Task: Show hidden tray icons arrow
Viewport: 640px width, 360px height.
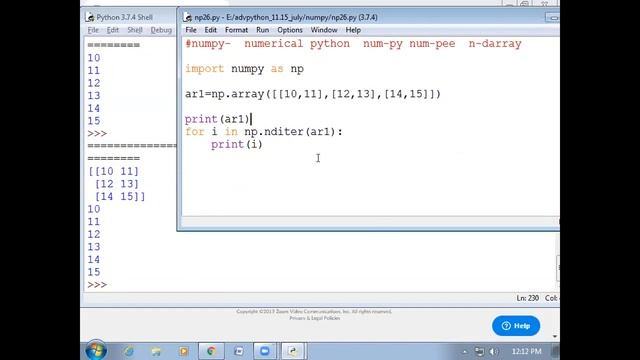Action: coord(465,351)
